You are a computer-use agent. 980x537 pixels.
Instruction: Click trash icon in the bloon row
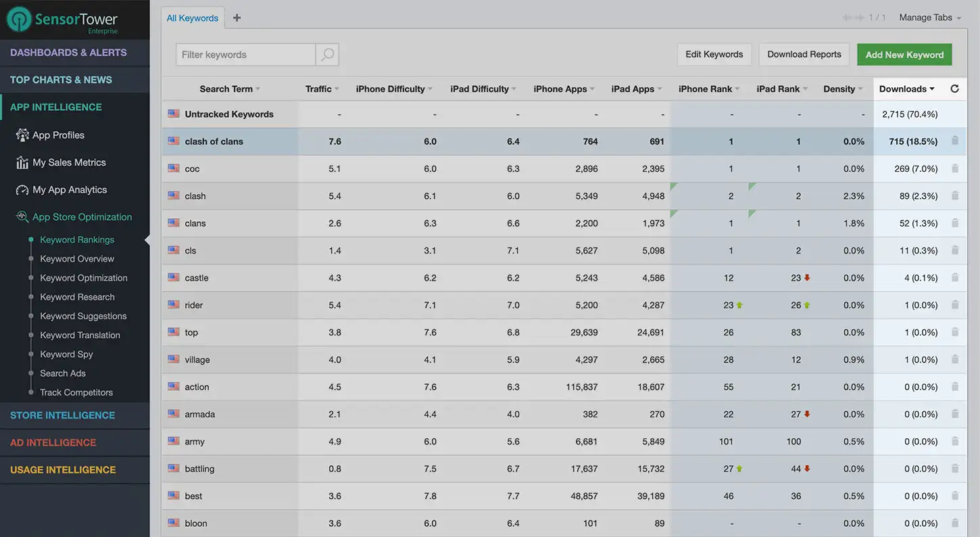point(955,523)
